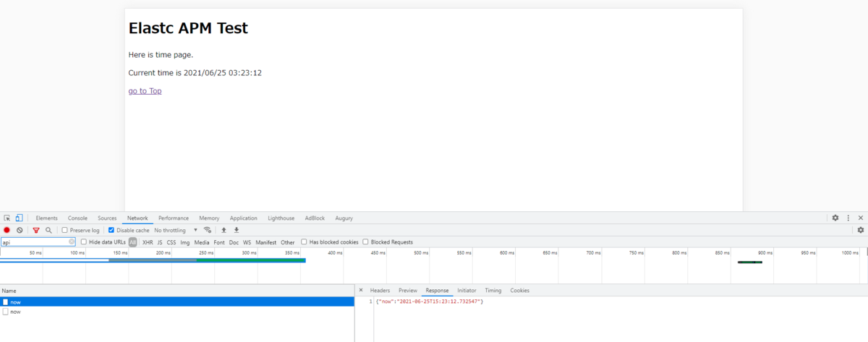This screenshot has width=868, height=342.
Task: Filter requests by Font
Action: [x=219, y=242]
